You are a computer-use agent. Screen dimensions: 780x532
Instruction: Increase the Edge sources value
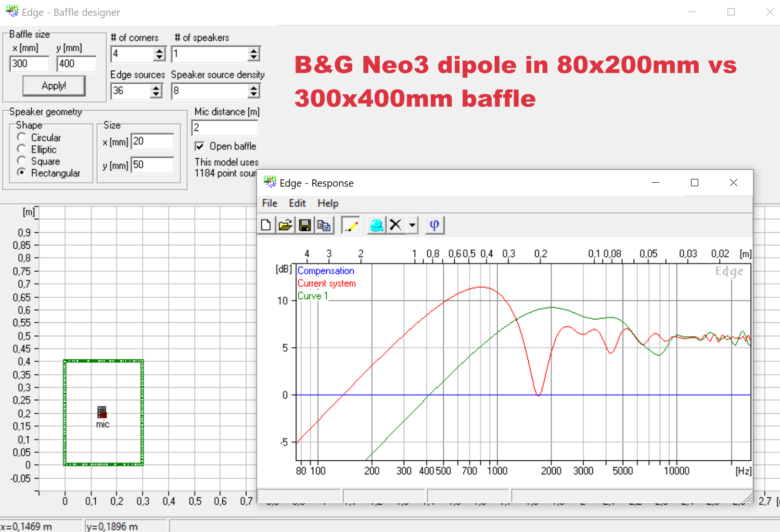156,88
